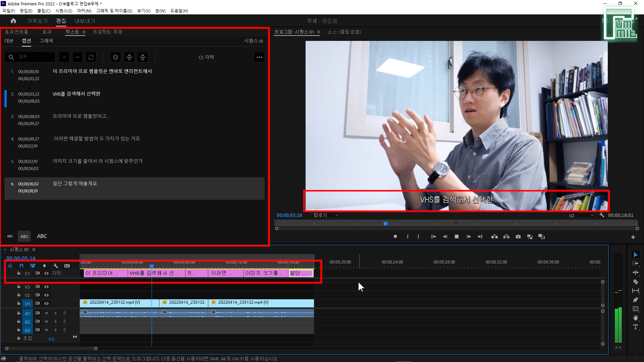
Task: Click the Export Frame camera icon
Action: point(518,237)
